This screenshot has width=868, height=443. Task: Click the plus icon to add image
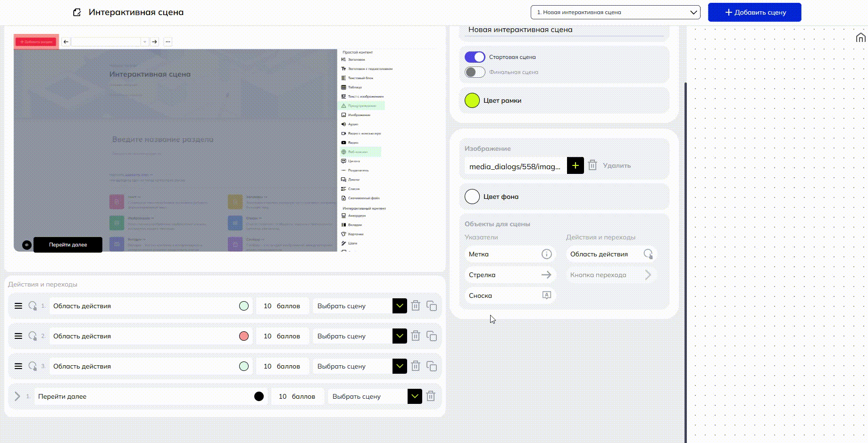[x=575, y=165]
